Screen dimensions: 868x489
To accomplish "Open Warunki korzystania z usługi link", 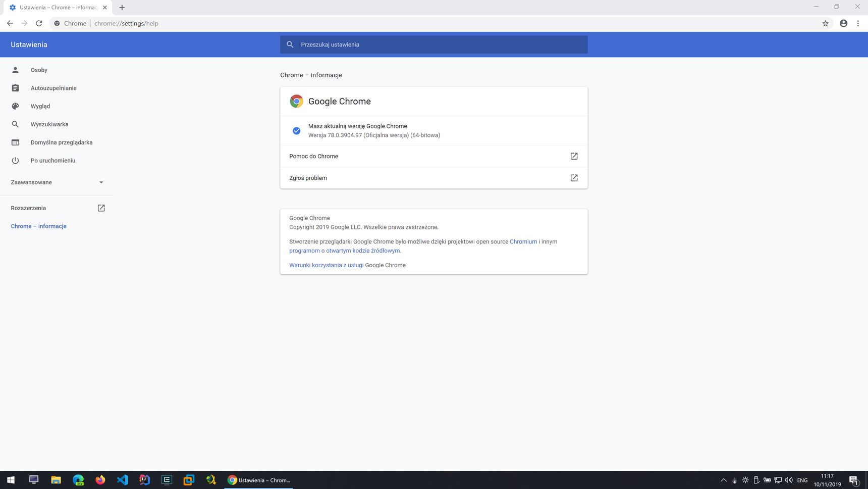I will pos(326,265).
